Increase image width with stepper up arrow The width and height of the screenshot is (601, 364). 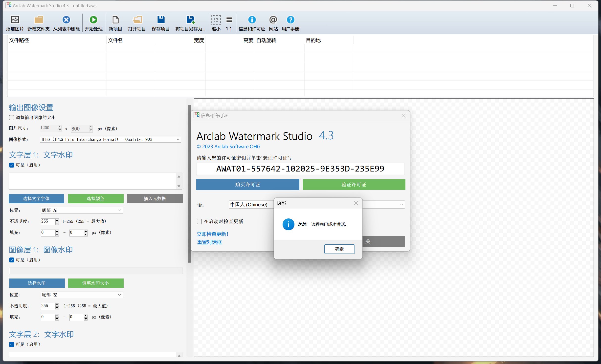[x=60, y=127]
